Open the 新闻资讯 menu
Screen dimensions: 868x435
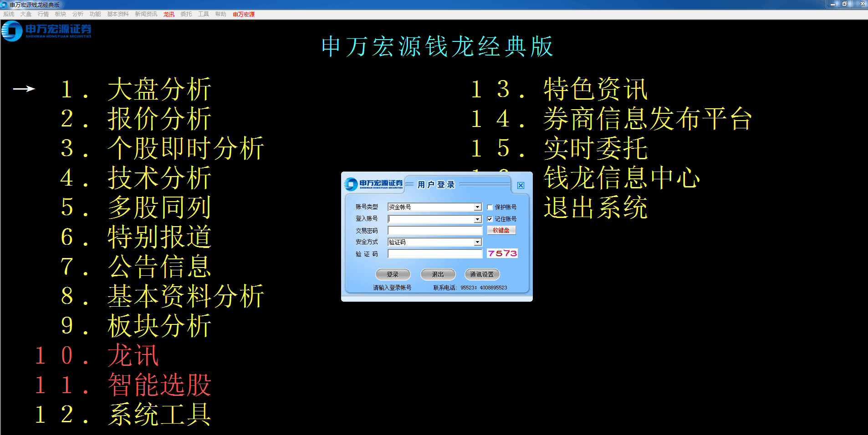click(x=146, y=14)
